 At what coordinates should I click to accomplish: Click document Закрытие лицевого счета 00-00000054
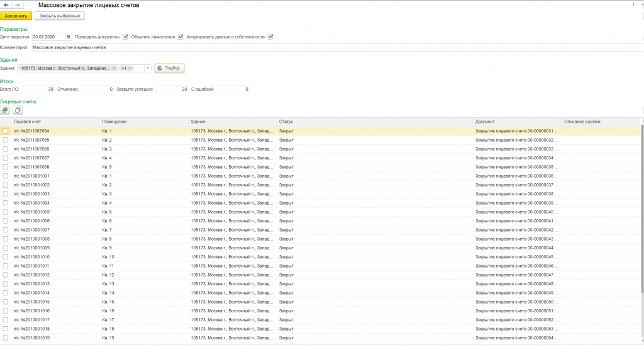point(517,338)
